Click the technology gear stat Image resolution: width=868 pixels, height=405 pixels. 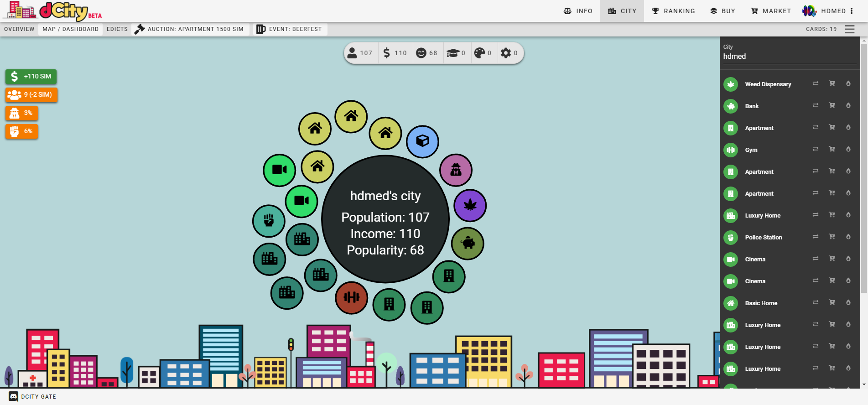point(509,53)
